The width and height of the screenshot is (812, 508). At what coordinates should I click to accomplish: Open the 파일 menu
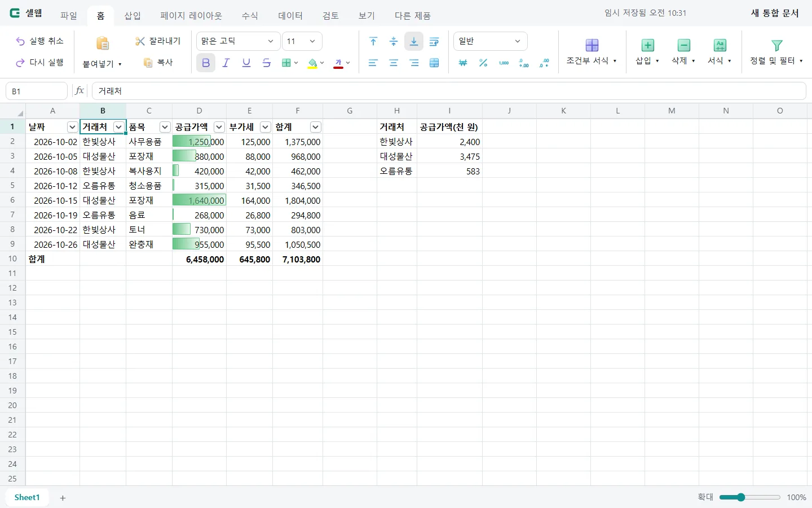click(x=69, y=15)
